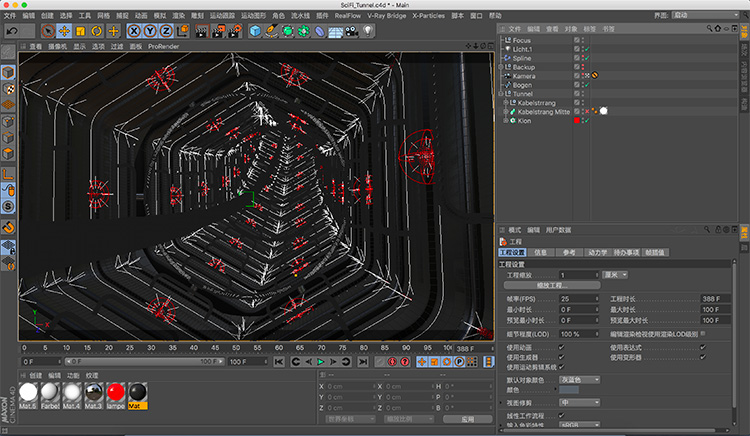Open the RealFlow menu
This screenshot has height=436, width=750.
pyautogui.click(x=348, y=16)
